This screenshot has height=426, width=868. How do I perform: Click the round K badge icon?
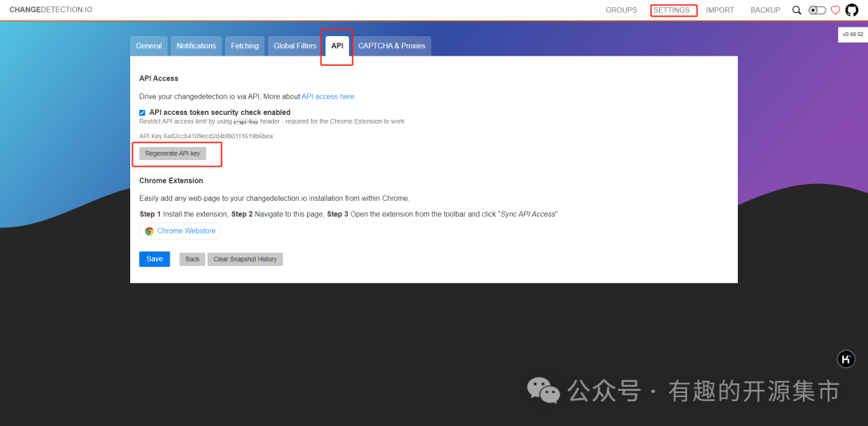[845, 359]
